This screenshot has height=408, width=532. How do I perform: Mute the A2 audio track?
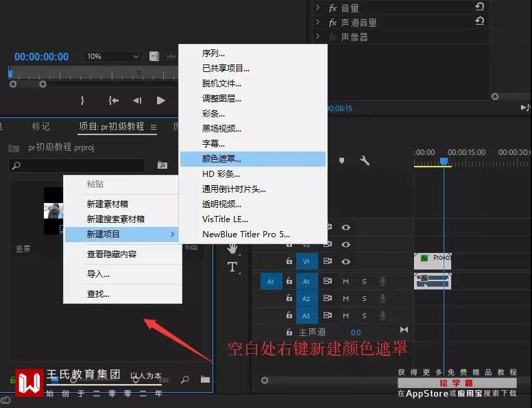click(x=346, y=299)
